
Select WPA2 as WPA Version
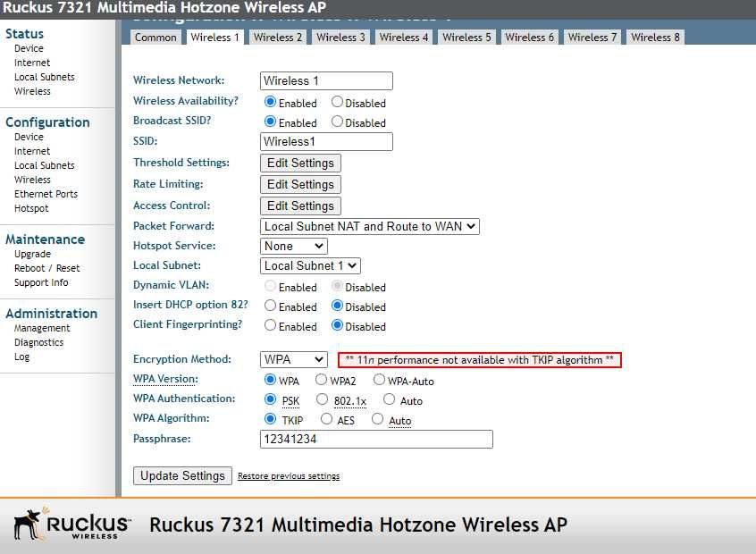(321, 380)
